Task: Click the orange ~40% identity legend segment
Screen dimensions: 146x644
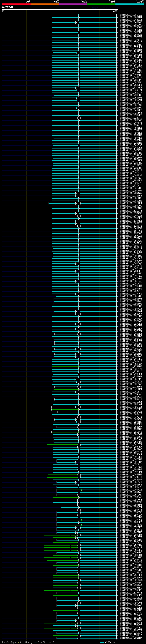Action: 45,4
